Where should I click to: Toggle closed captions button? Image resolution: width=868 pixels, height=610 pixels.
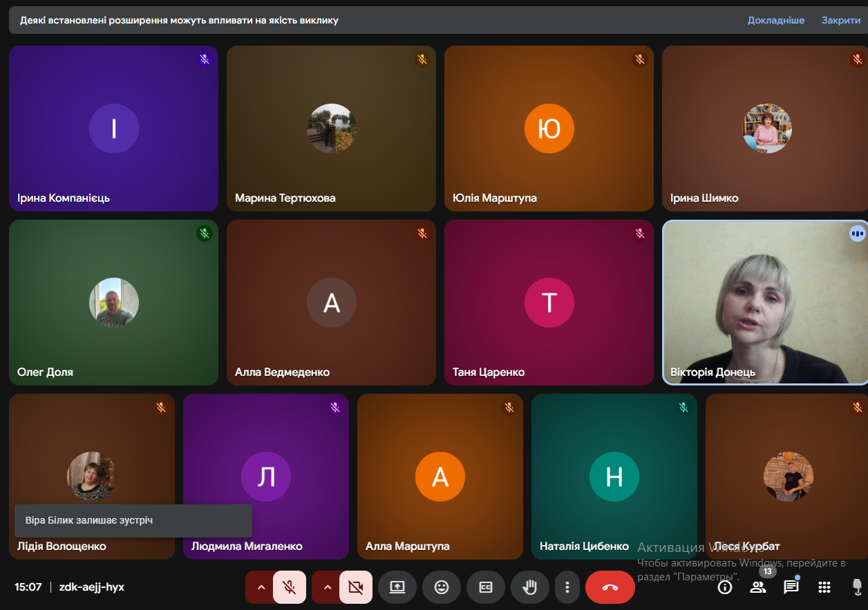click(485, 587)
